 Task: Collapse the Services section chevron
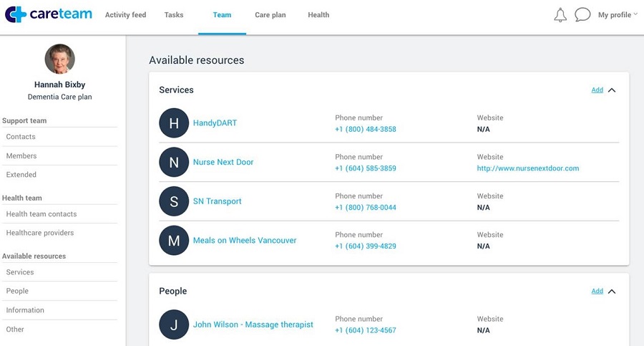612,90
